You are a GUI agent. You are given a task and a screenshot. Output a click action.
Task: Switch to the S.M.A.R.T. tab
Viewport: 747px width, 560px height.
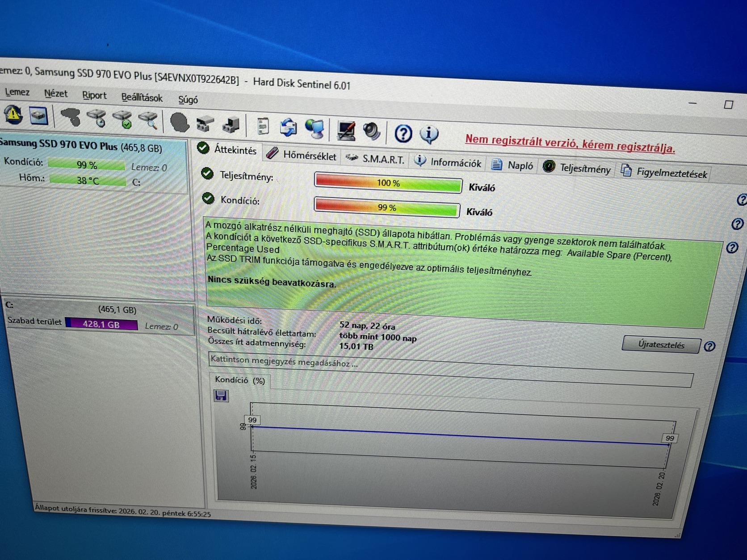(375, 159)
